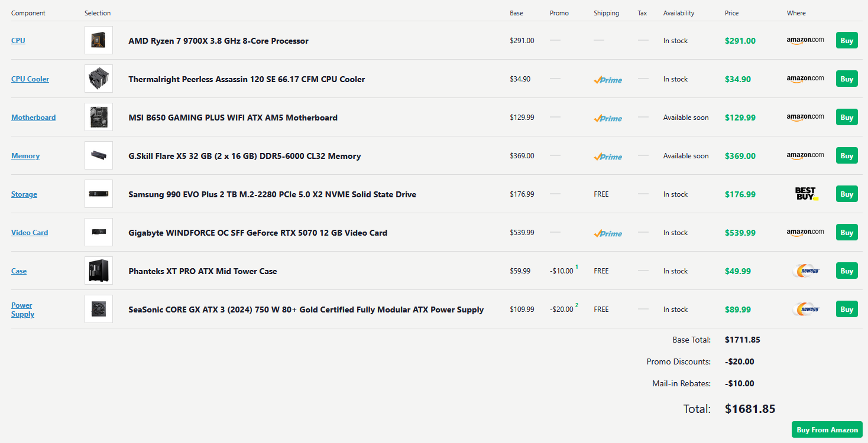Screen dimensions: 868x443
Task: Click the Newegg logo for the Power Supply
Action: (806, 309)
